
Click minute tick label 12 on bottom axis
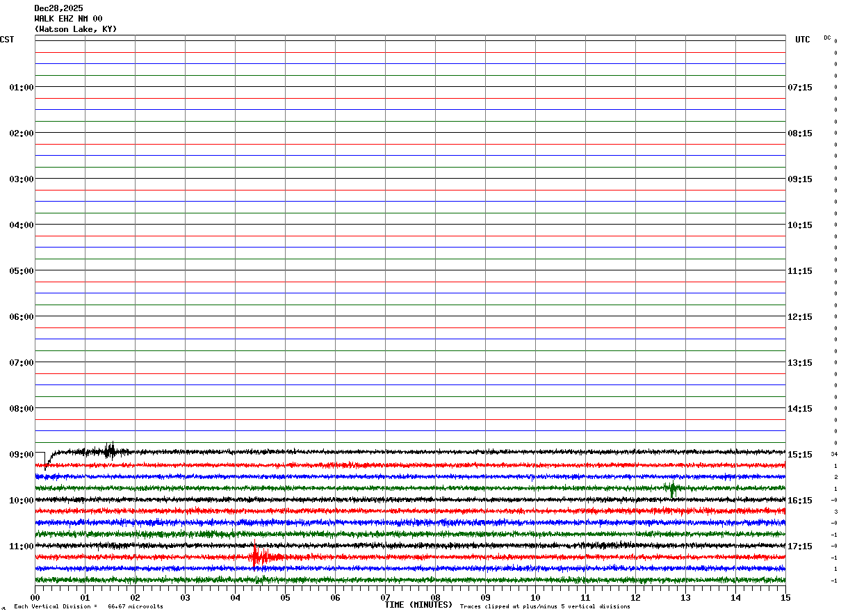pyautogui.click(x=635, y=598)
